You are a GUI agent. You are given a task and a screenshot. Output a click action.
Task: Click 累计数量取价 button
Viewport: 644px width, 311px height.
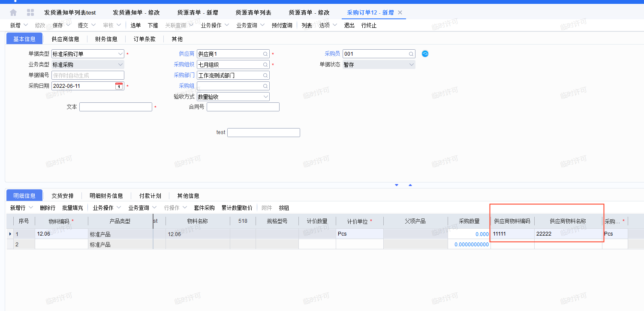click(x=237, y=208)
